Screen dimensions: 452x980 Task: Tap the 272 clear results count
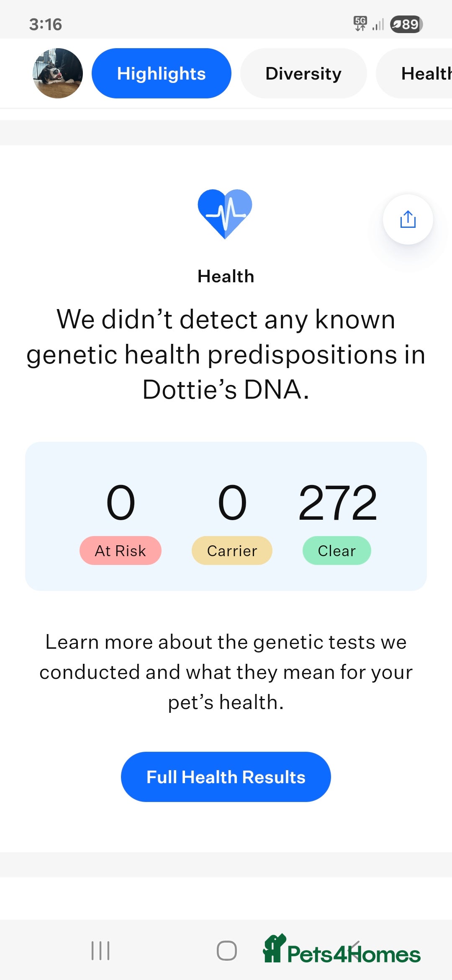[337, 502]
